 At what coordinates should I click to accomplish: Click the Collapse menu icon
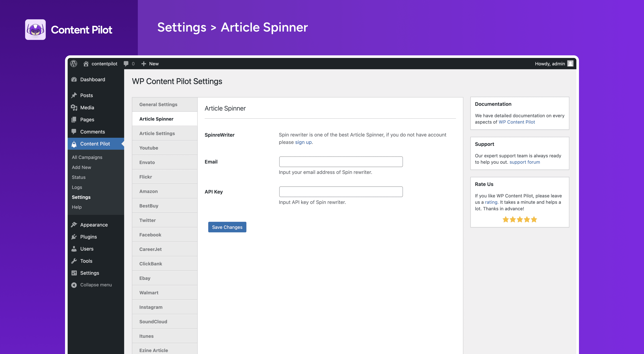74,285
